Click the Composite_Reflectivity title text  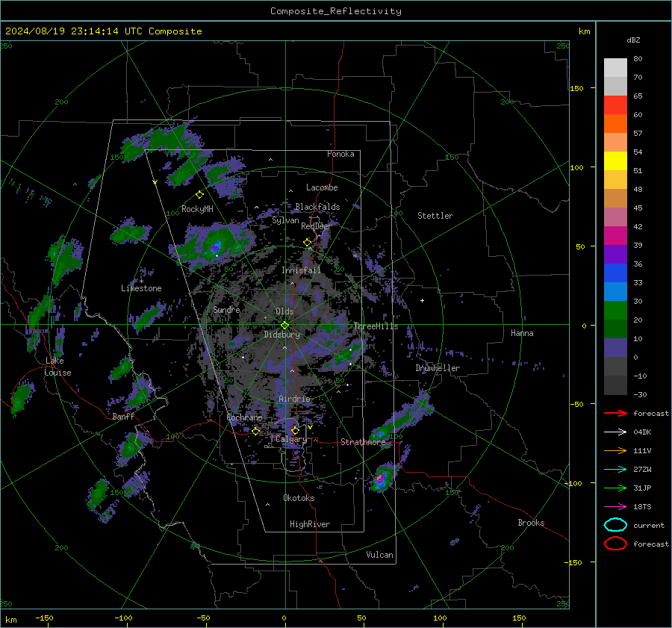[x=336, y=11]
